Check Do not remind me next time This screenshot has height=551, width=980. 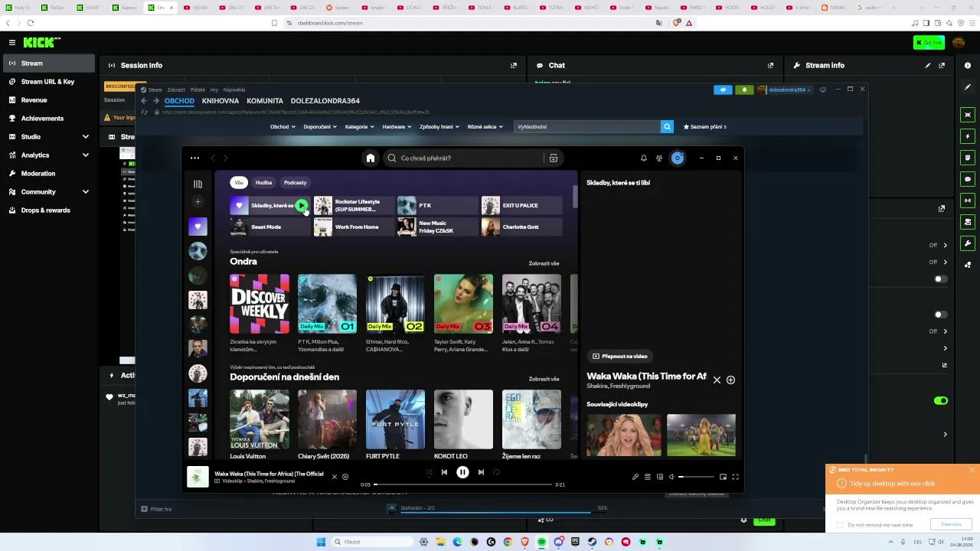click(840, 525)
